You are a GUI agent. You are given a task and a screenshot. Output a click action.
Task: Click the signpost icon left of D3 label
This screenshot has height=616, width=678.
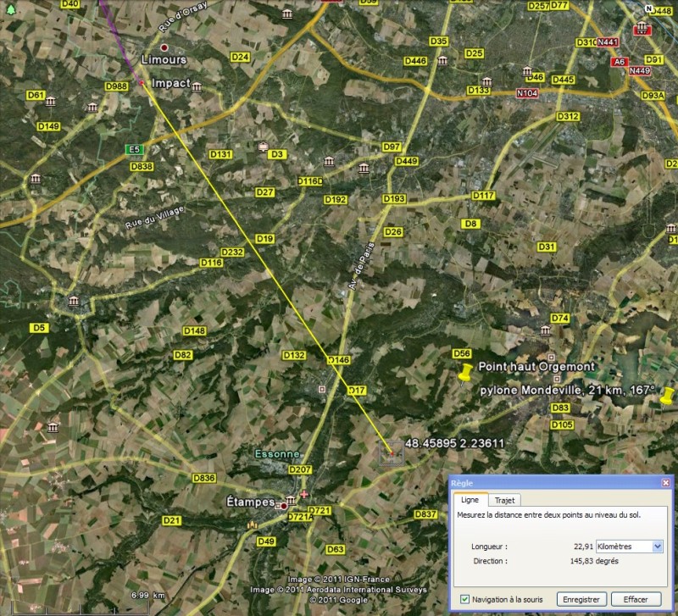[x=263, y=147]
